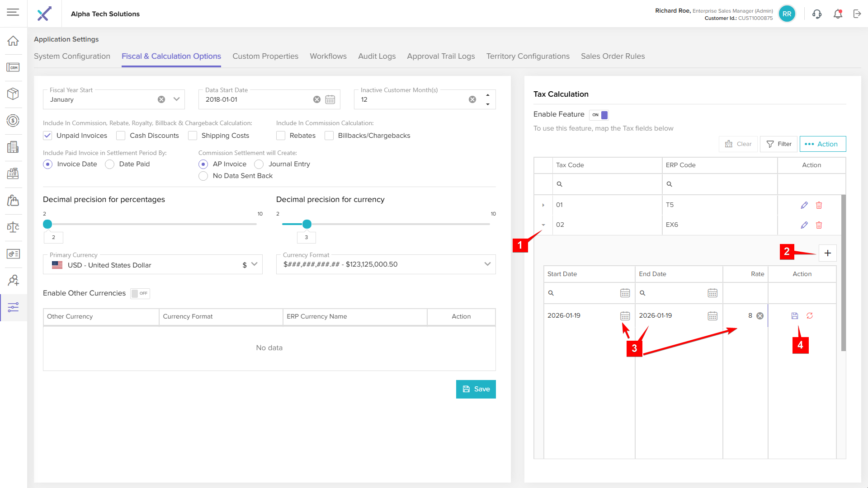Image resolution: width=868 pixels, height=488 pixels.
Task: Open the Fiscal Year Start dropdown
Action: pos(176,99)
